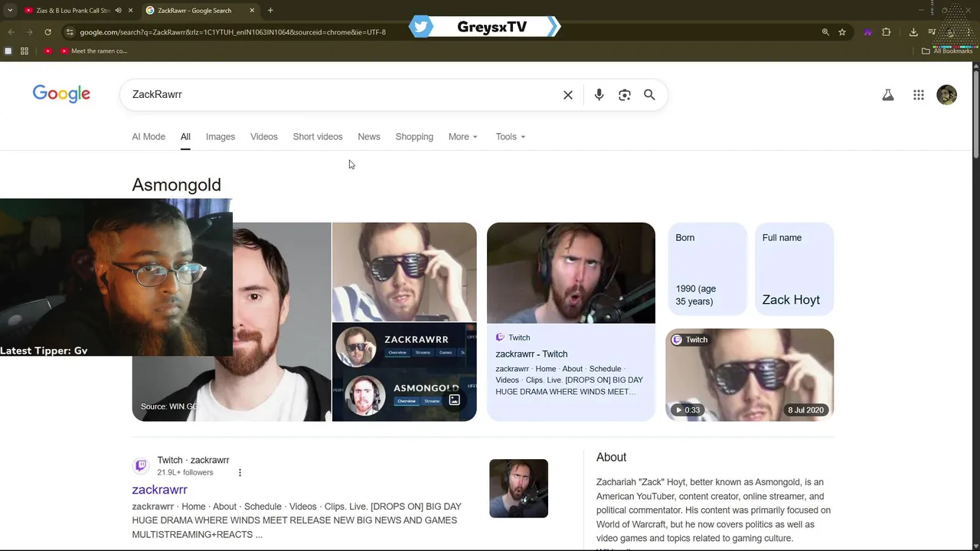Switch to the Images tab
This screenshot has height=551, width=980.
pos(220,137)
